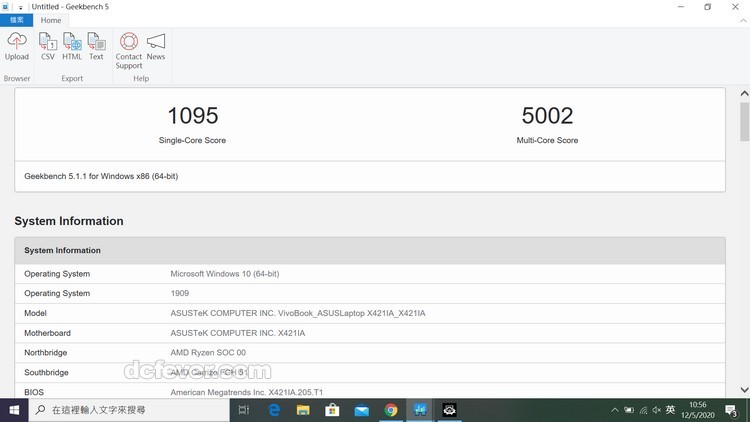Collapse the ribbon with the chevron
The image size is (750, 422).
coord(743,21)
